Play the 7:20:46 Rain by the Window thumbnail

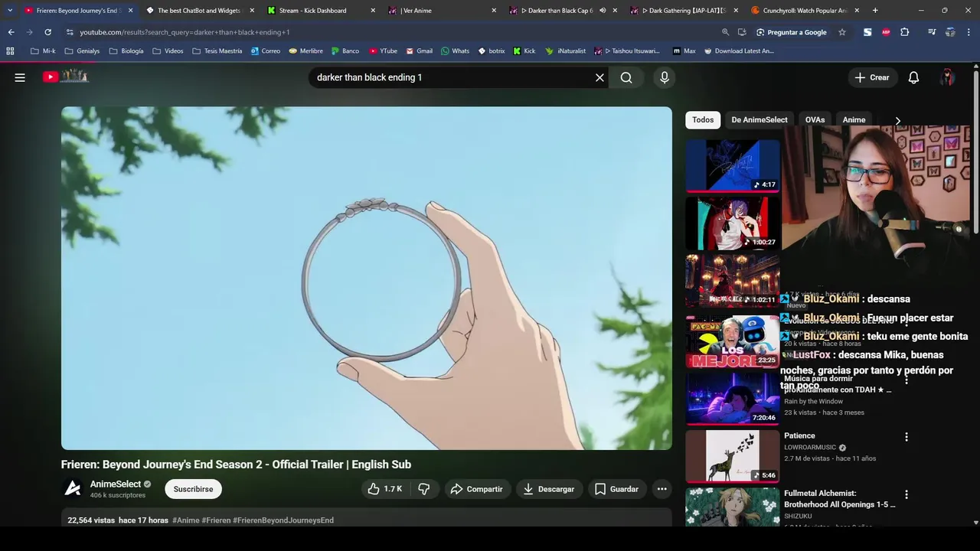point(733,398)
